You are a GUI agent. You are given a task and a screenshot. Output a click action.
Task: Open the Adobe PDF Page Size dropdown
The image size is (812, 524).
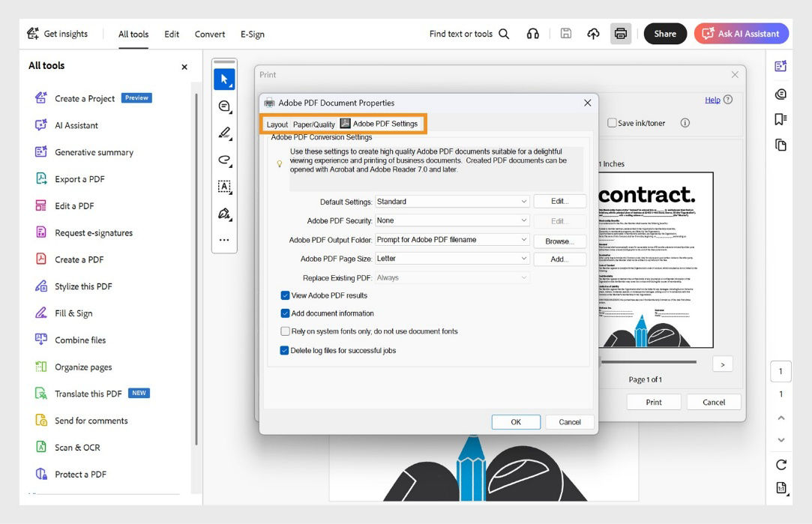pyautogui.click(x=523, y=258)
